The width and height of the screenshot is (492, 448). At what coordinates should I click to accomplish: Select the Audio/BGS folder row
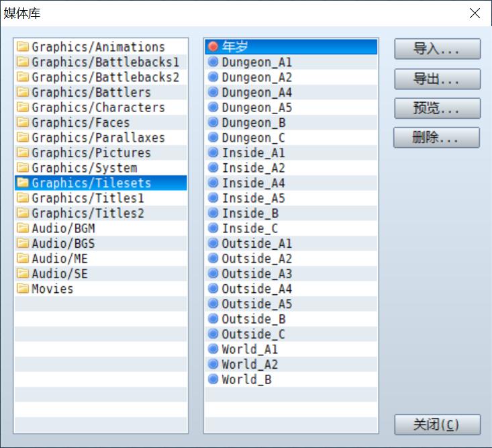(101, 243)
